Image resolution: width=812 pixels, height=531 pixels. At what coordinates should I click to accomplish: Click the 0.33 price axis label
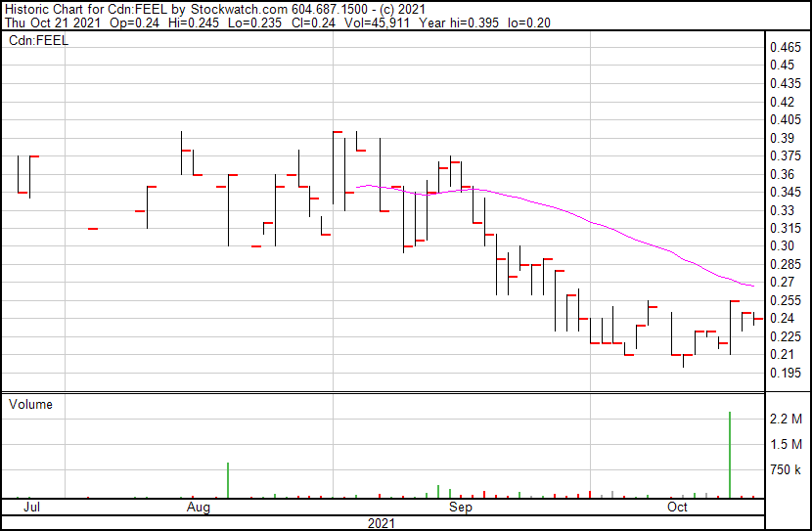(x=782, y=210)
